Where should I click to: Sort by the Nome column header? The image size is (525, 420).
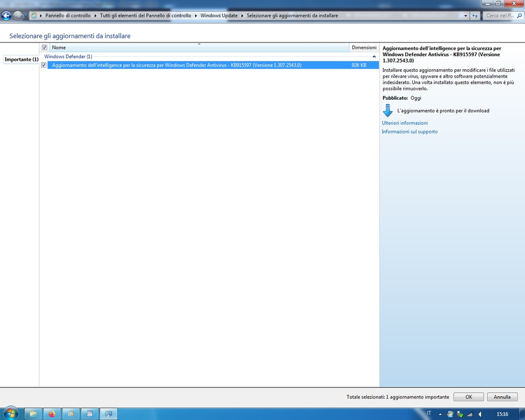pyautogui.click(x=199, y=48)
